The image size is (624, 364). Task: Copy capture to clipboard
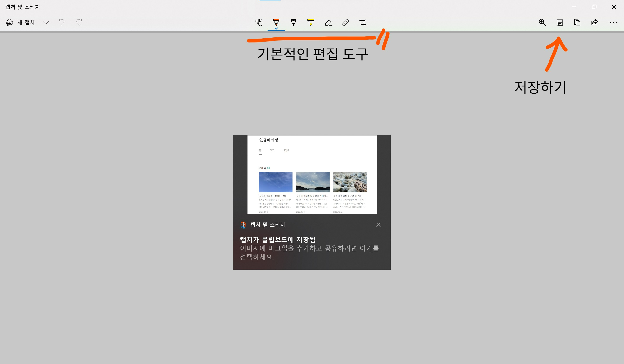pyautogui.click(x=577, y=23)
